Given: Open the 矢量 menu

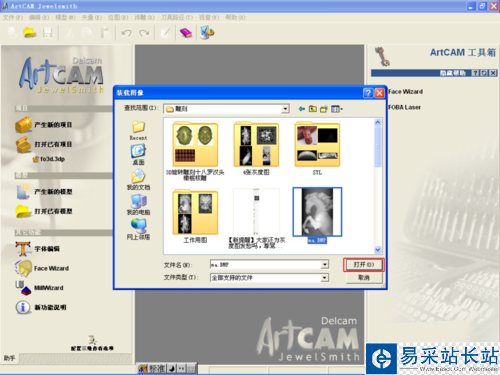Looking at the screenshot, I should [92, 17].
